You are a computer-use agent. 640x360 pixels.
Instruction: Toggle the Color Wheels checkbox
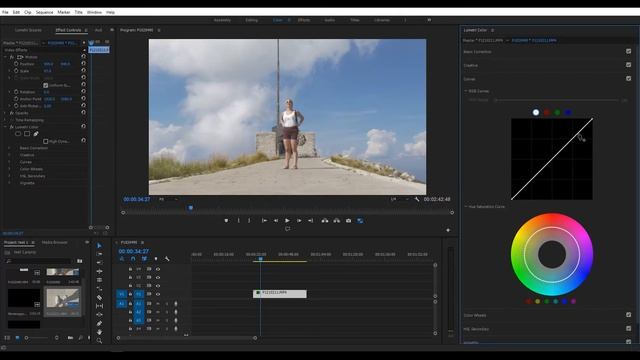[x=629, y=315]
